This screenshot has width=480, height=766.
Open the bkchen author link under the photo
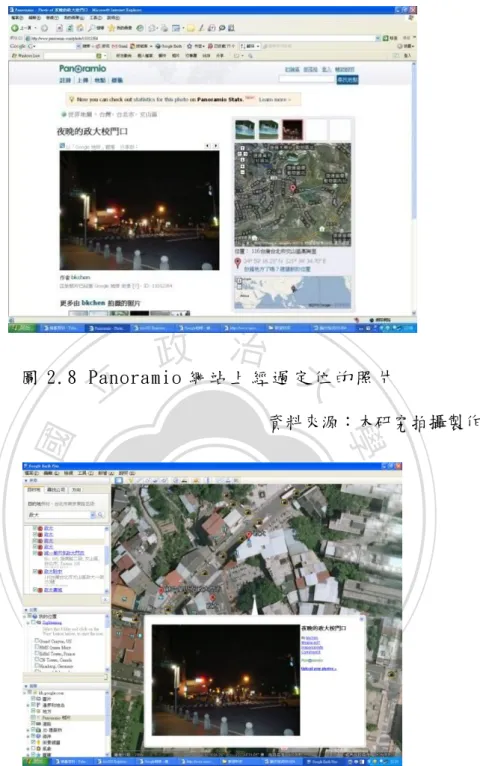(80, 277)
